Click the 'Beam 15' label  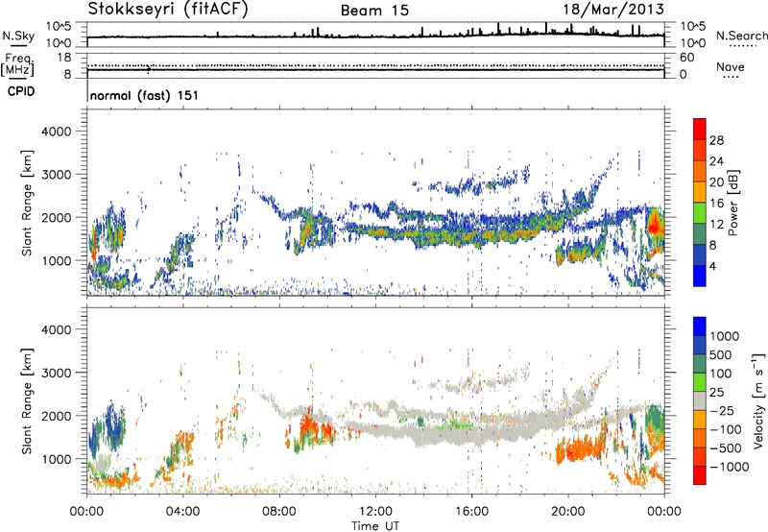[x=374, y=11]
